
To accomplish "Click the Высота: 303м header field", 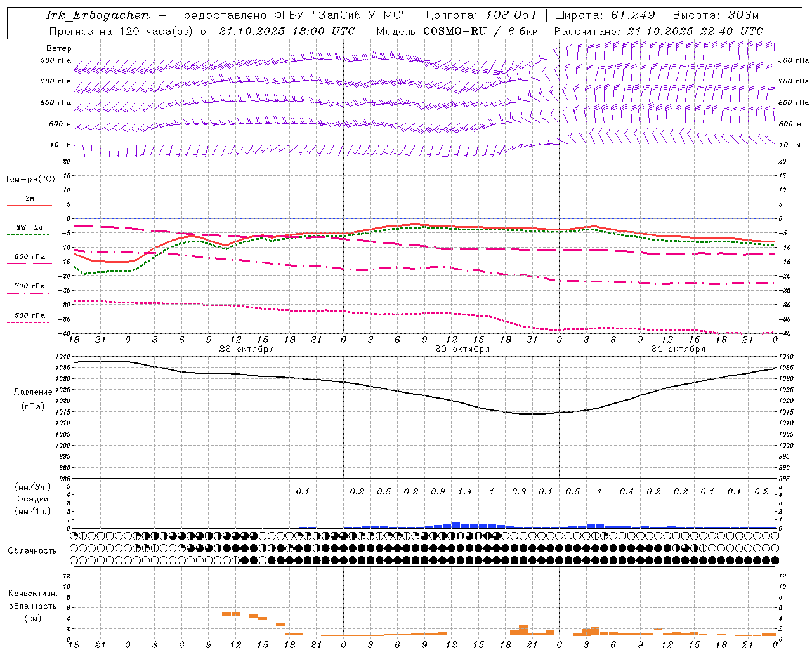I will (716, 15).
